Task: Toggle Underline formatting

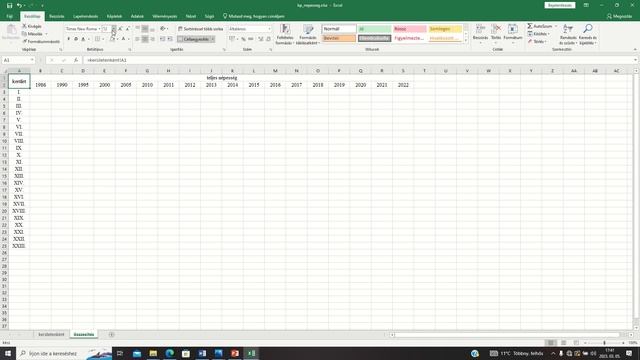Action: coord(83,39)
